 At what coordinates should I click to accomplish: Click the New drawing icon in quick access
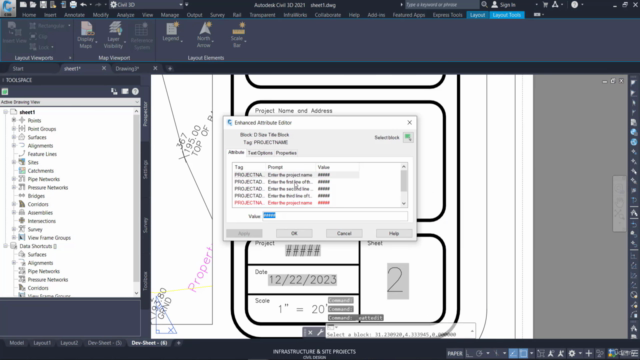(23, 5)
